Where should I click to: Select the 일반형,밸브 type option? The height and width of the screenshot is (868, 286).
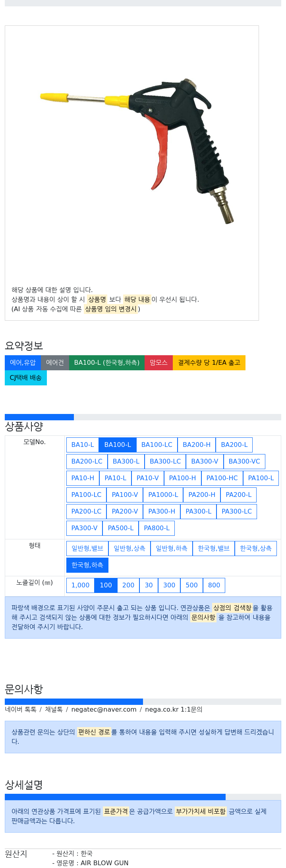point(87,549)
